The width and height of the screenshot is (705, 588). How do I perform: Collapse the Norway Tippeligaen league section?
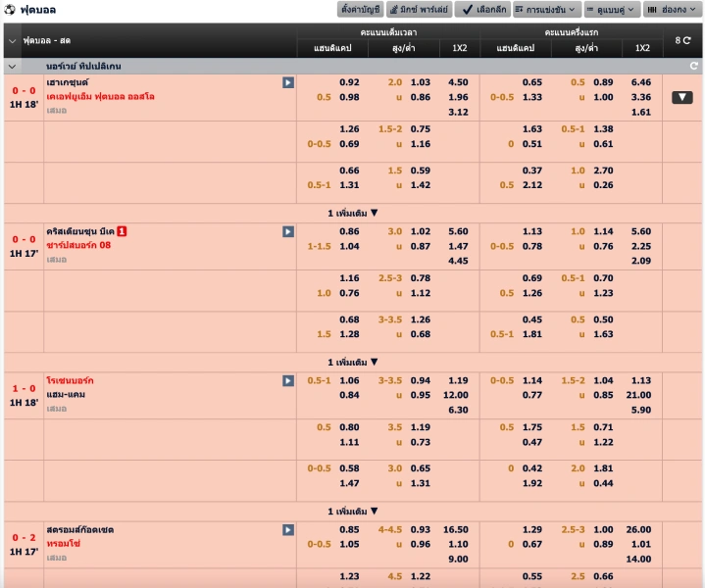click(12, 66)
